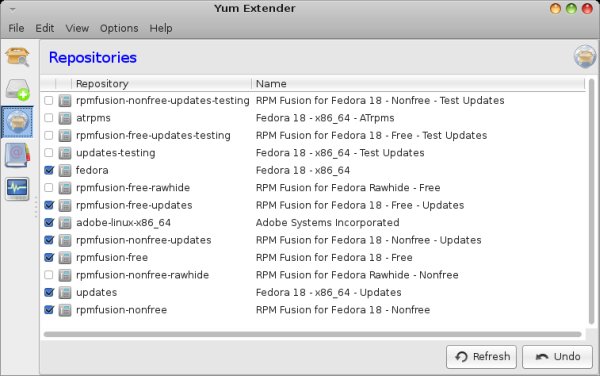The image size is (600, 376).
Task: Enable the rpmfusion-free-updates-testing checkbox
Action: pyautogui.click(x=49, y=135)
